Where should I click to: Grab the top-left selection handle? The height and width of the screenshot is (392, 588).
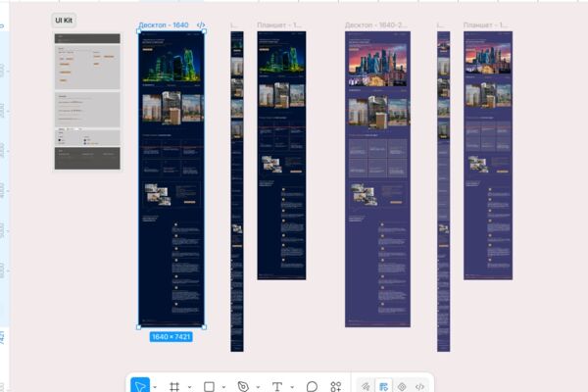coord(139,31)
